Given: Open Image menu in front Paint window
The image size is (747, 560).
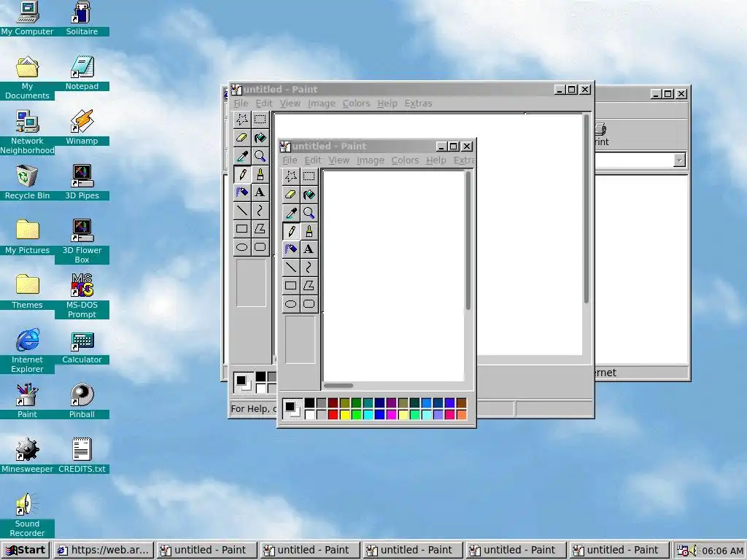Looking at the screenshot, I should point(370,160).
